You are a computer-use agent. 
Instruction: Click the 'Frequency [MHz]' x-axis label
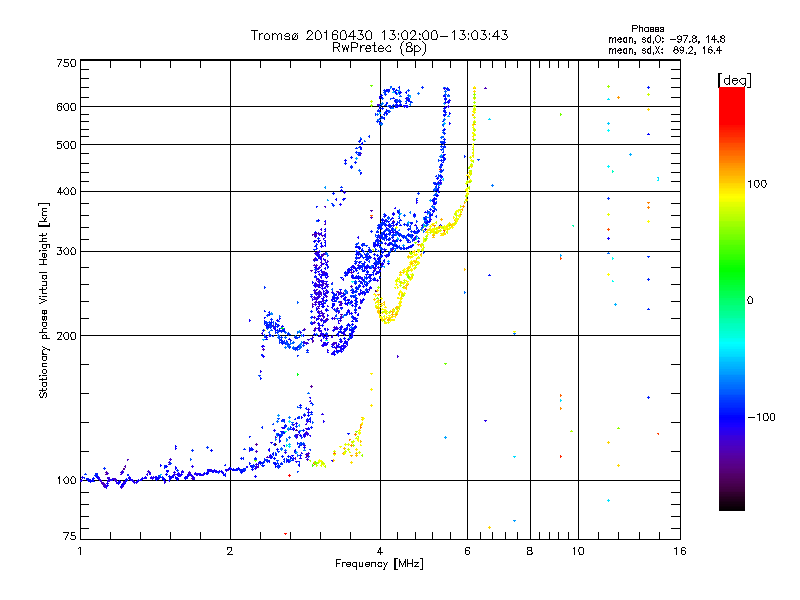point(379,564)
